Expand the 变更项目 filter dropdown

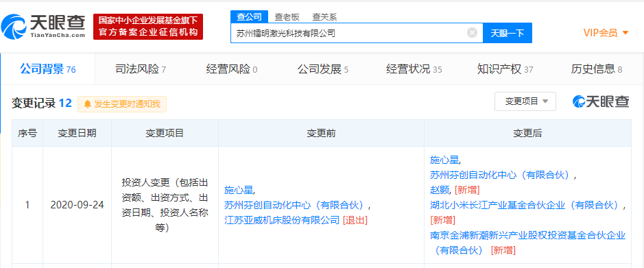click(525, 101)
